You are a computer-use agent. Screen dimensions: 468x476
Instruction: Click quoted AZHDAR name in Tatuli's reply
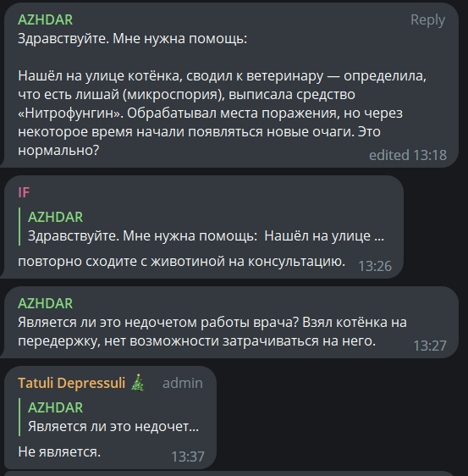pos(55,407)
